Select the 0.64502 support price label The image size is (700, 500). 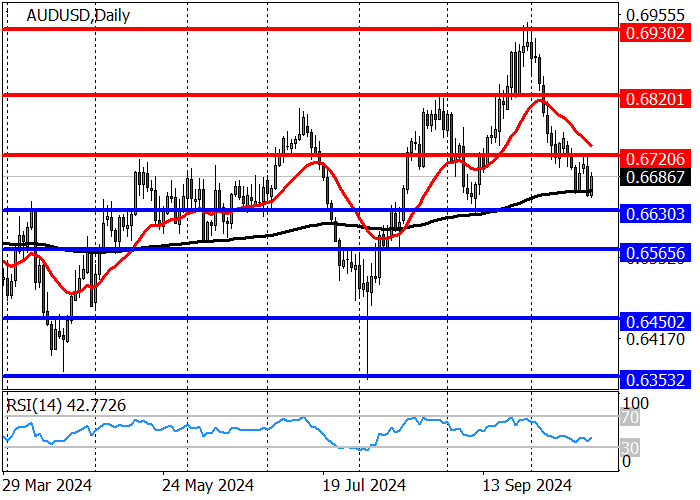655,322
